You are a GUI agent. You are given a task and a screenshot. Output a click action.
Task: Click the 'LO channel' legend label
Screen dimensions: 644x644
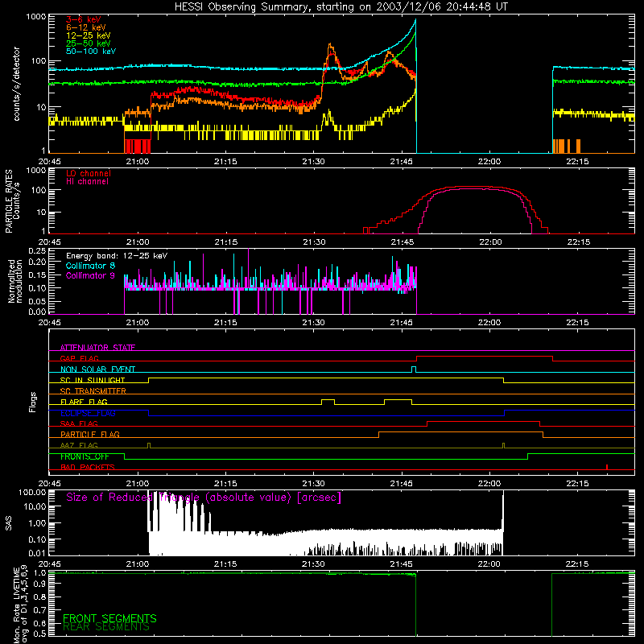tap(89, 173)
